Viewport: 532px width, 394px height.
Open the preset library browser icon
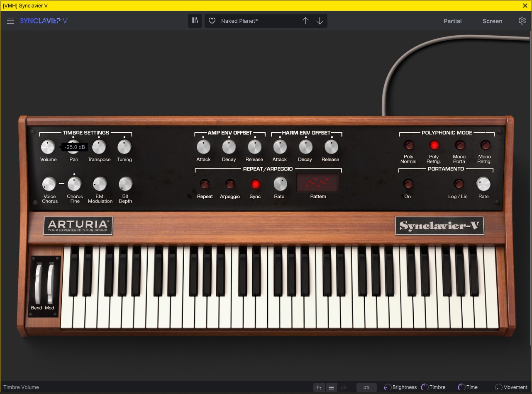coord(195,21)
